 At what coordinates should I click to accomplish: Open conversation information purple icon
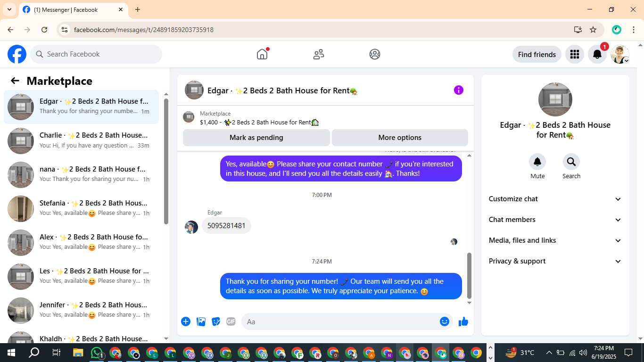point(459,90)
